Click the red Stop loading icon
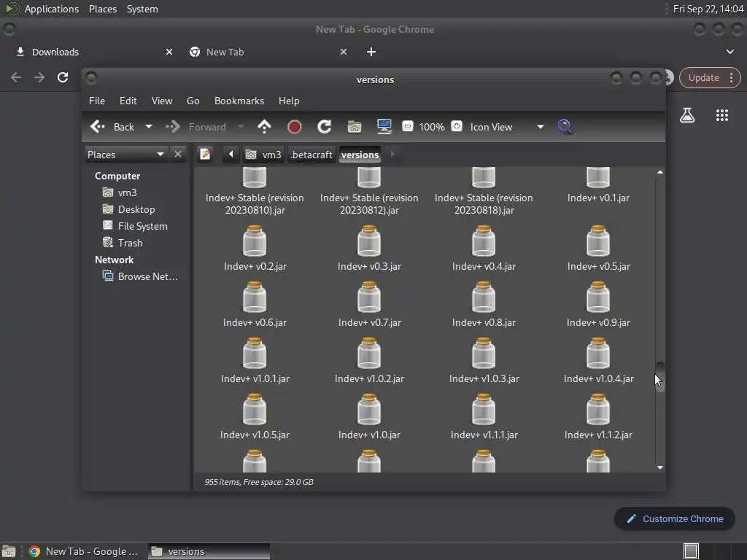 [x=295, y=127]
